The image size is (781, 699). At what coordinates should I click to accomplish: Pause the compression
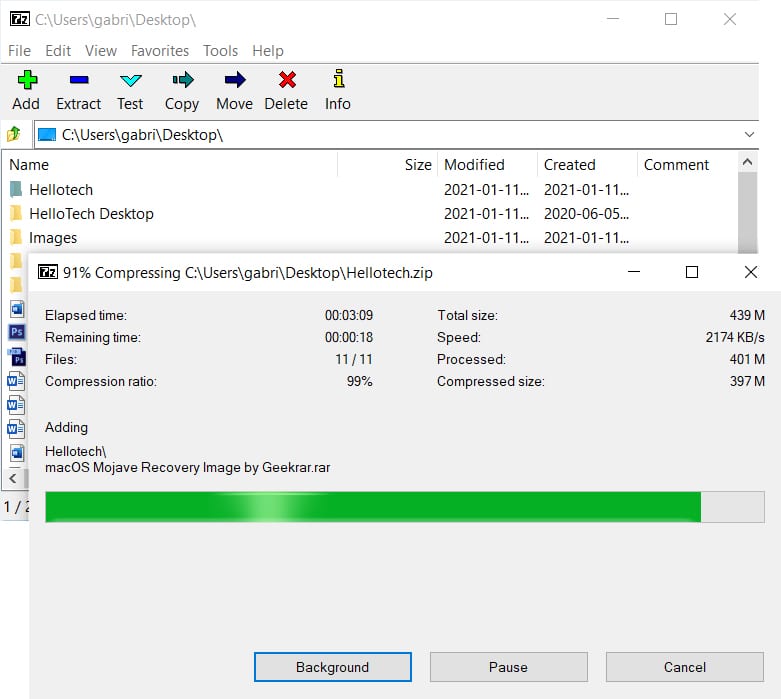click(509, 667)
